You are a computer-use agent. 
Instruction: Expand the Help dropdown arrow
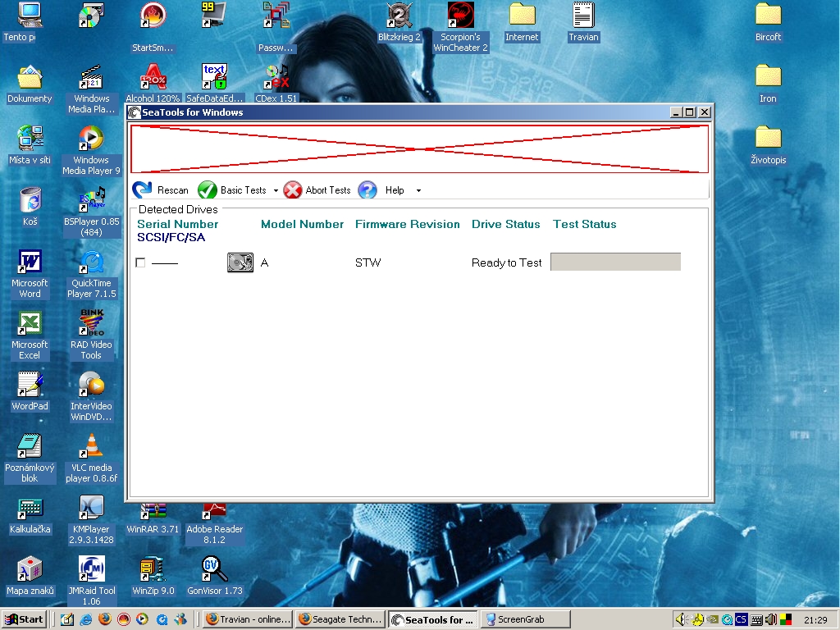[418, 190]
